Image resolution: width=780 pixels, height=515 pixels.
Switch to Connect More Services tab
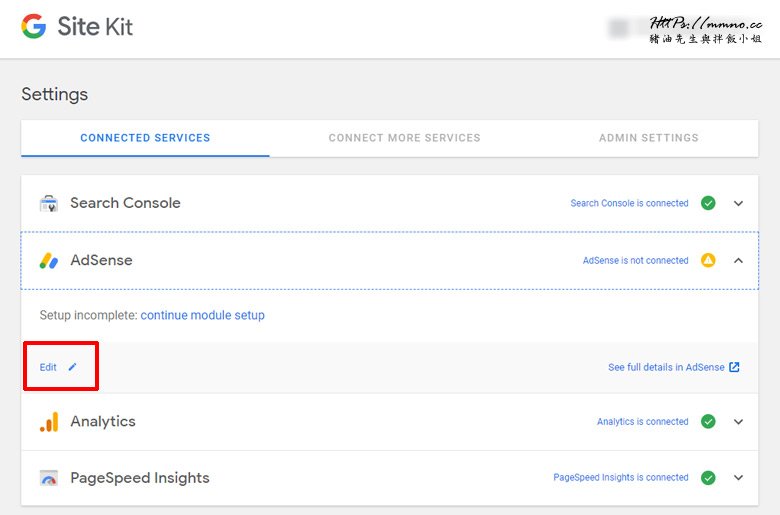click(x=404, y=138)
